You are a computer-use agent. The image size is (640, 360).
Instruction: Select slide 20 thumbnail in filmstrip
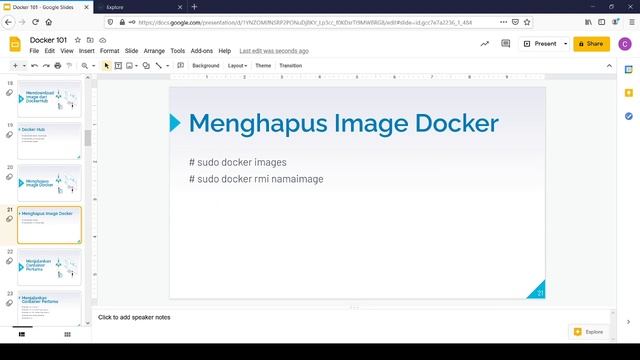click(49, 183)
